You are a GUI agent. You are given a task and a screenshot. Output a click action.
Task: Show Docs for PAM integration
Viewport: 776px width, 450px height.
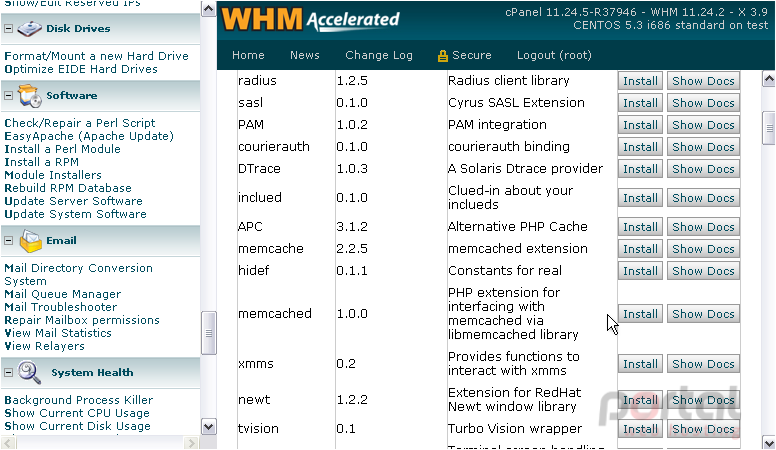coord(703,125)
